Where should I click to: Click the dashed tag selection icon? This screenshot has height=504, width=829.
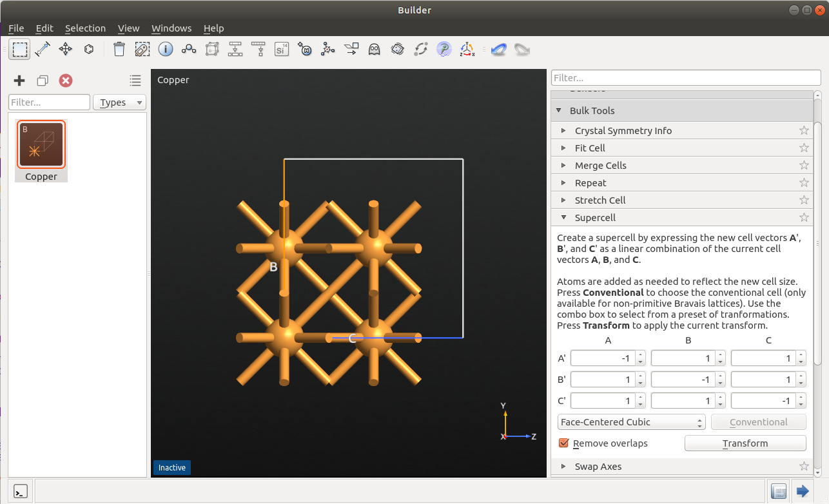pos(142,49)
